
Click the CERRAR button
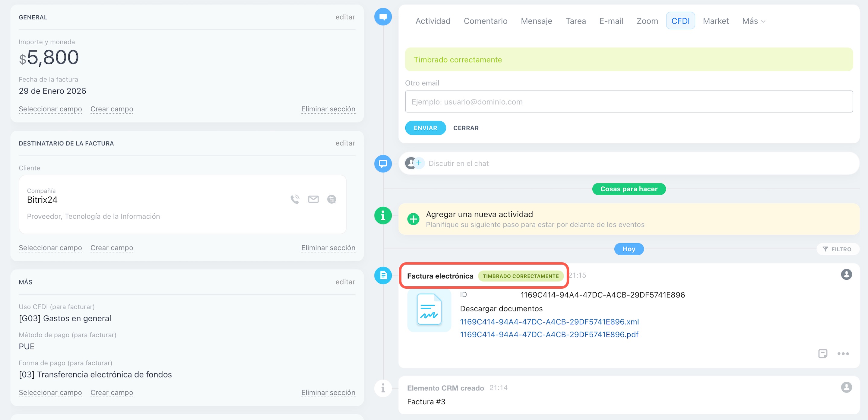(466, 128)
